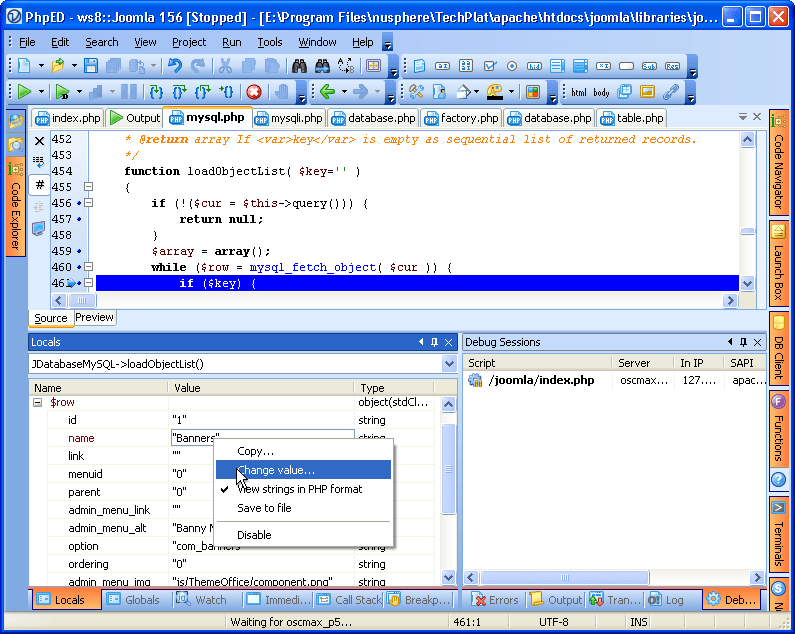Click the Pause debug icon

pyautogui.click(x=129, y=92)
